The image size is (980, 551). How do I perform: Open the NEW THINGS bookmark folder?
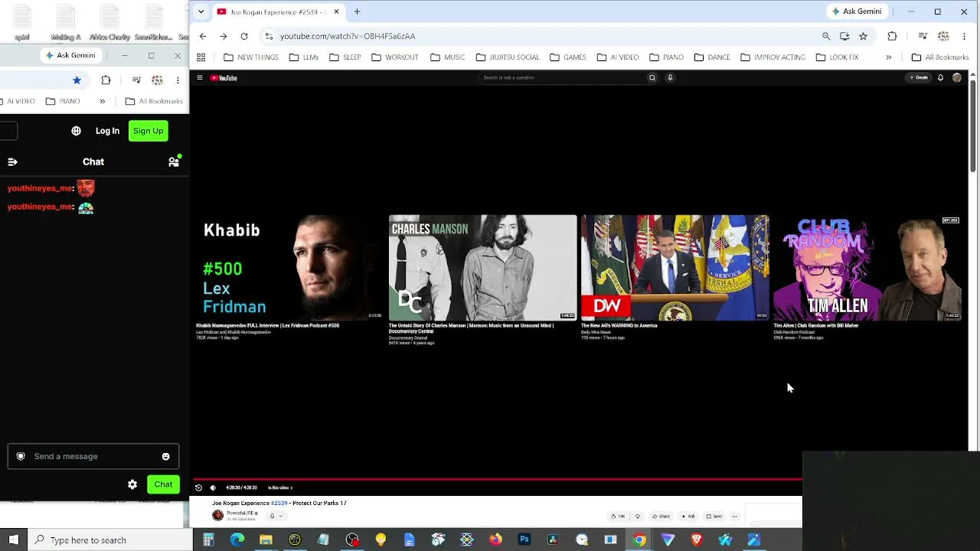[251, 57]
